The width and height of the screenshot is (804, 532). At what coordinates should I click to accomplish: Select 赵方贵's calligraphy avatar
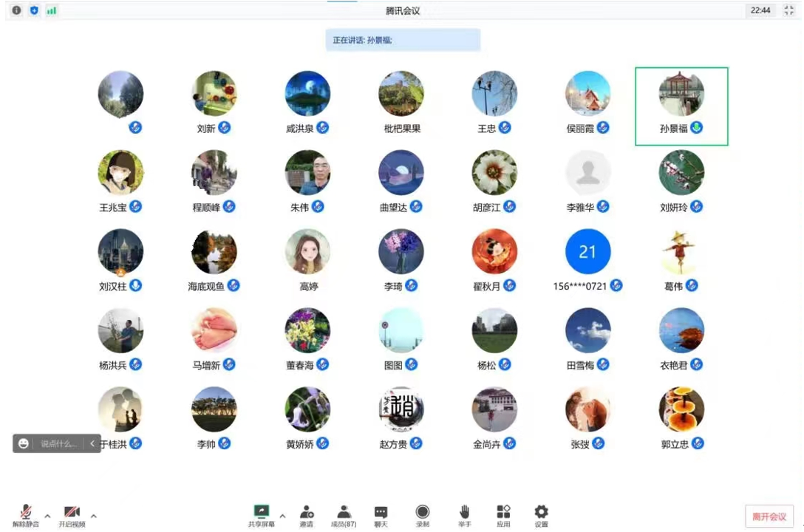(401, 409)
